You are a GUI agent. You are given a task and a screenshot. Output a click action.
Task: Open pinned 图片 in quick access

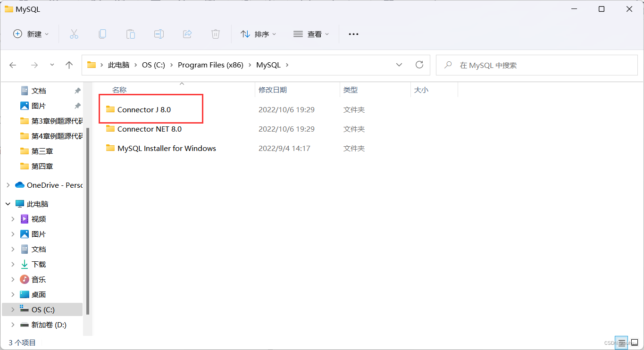coord(39,106)
